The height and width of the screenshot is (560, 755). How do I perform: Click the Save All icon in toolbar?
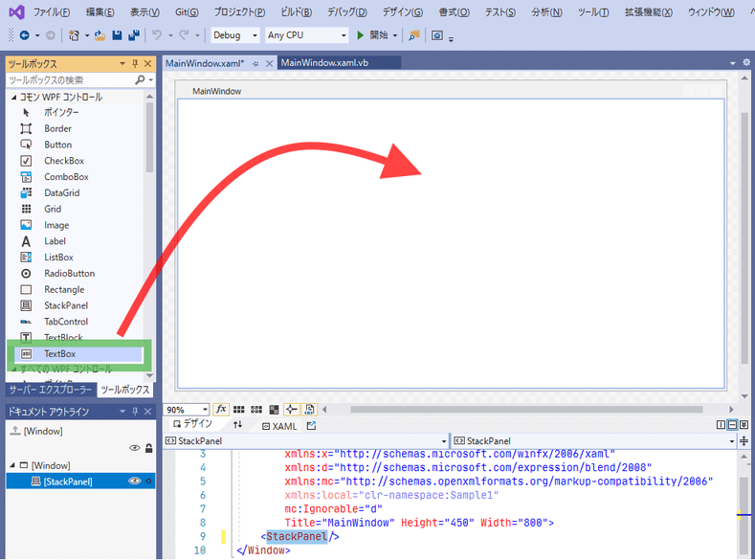coord(131,35)
